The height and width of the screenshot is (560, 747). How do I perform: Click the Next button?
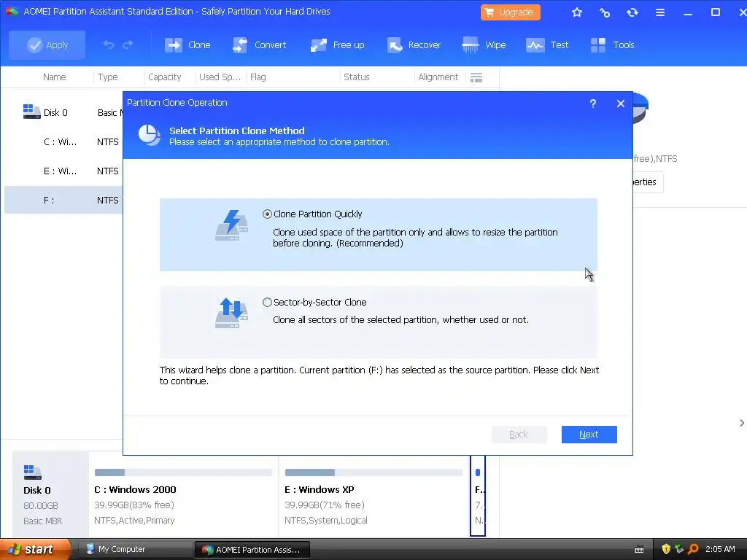[589, 435]
